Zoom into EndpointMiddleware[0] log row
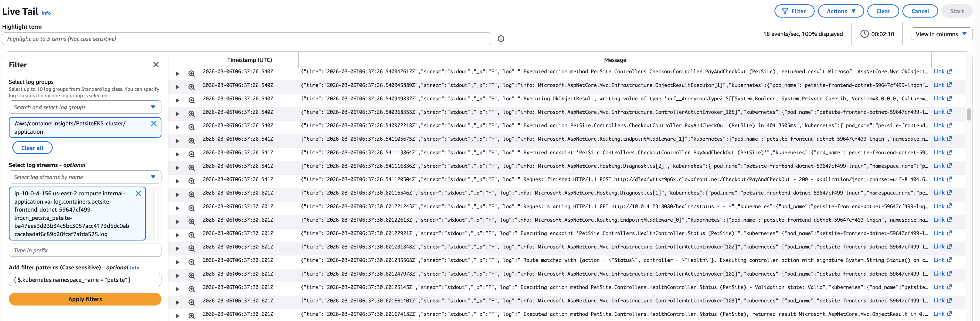 coord(191,222)
